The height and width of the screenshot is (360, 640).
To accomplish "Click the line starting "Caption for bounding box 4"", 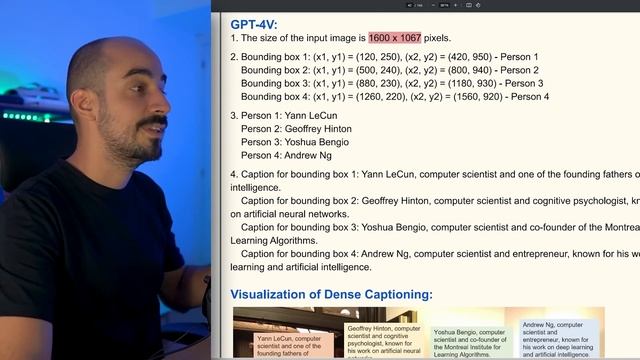I will tap(440, 254).
